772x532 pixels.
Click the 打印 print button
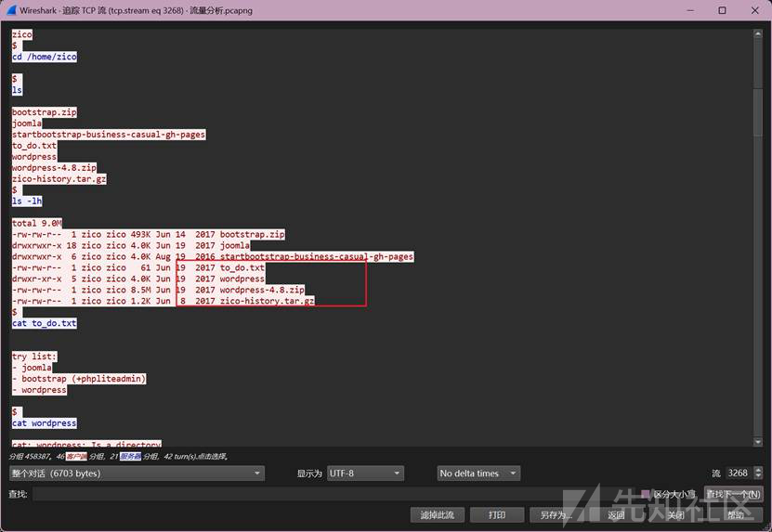[497, 515]
